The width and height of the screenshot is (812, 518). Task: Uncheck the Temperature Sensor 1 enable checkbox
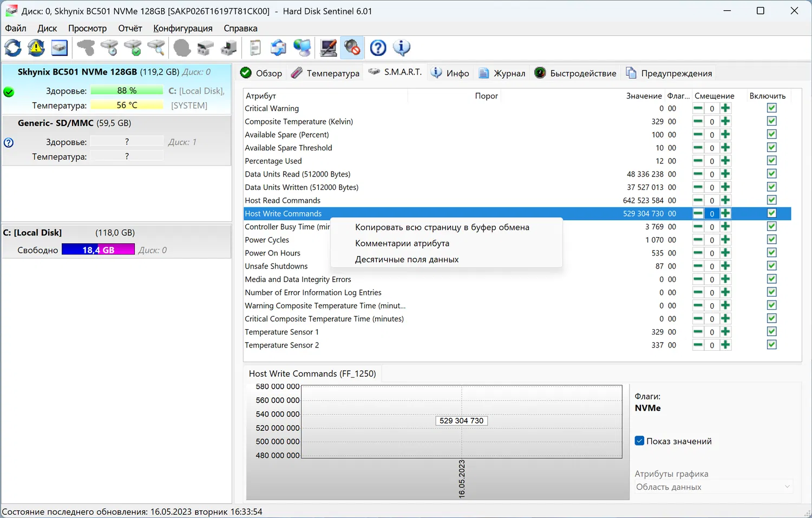click(x=772, y=331)
